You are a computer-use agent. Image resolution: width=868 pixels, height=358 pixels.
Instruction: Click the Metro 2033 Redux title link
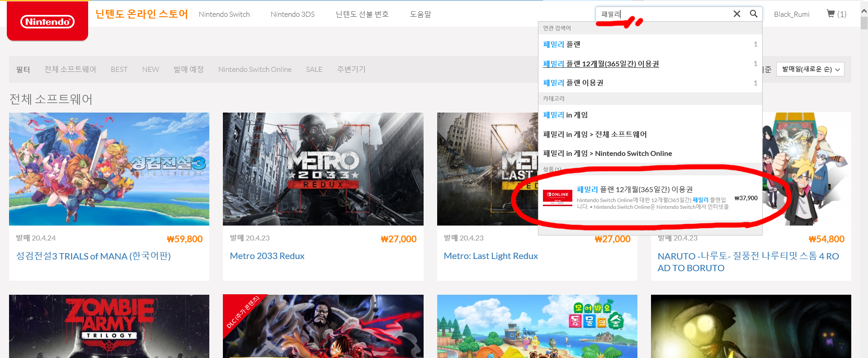coord(267,256)
